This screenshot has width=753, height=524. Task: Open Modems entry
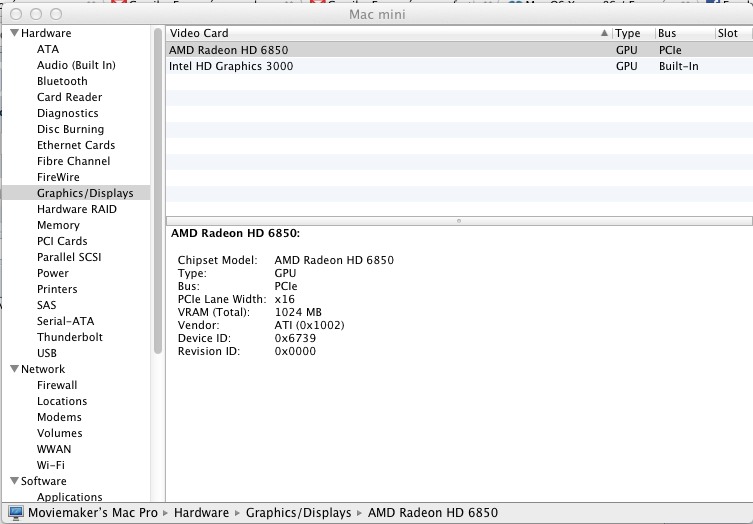59,417
